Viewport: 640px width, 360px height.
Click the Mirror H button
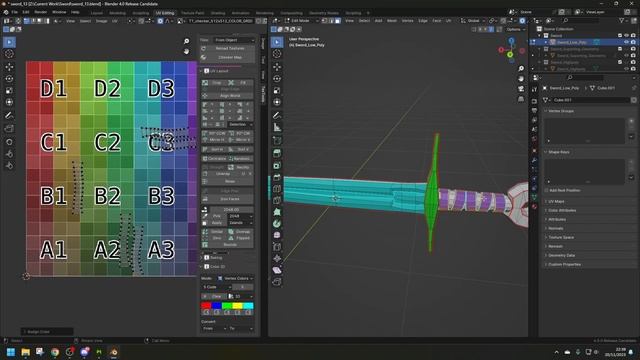pos(214,140)
